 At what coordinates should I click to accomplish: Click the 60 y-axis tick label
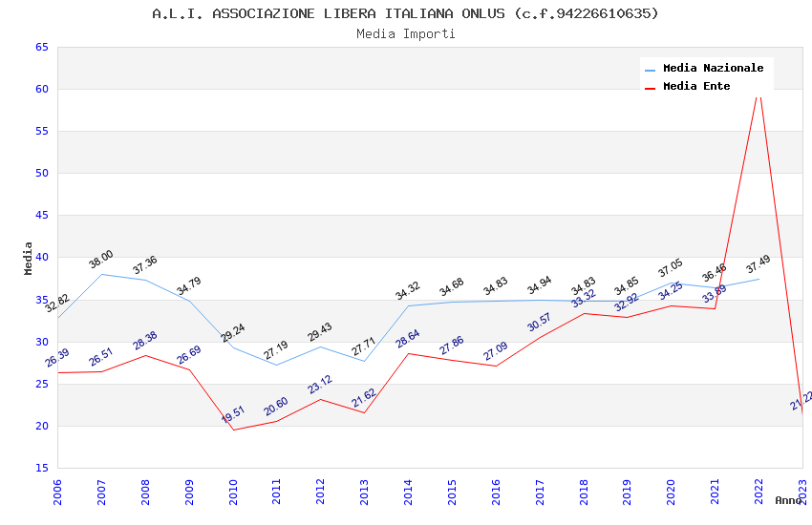tap(42, 89)
